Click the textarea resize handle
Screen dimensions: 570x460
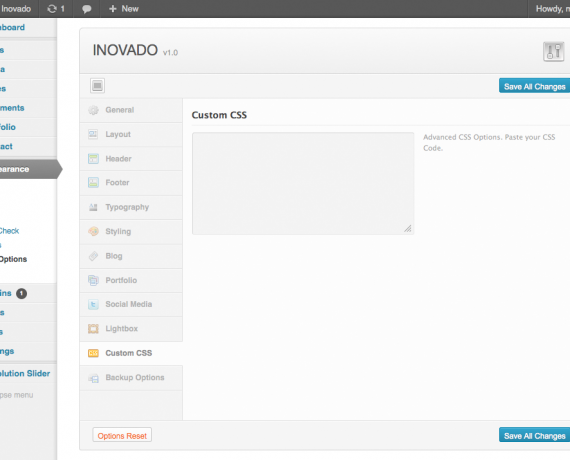tap(408, 229)
